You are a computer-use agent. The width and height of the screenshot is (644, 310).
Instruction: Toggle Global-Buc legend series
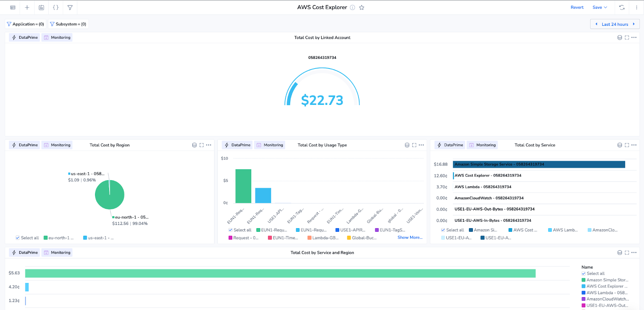[362, 238]
